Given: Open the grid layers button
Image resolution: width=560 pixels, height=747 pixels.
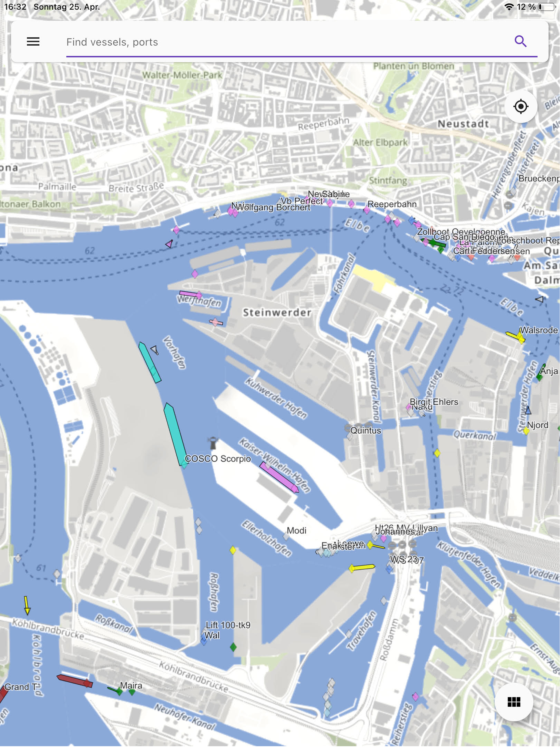Looking at the screenshot, I should 514,702.
